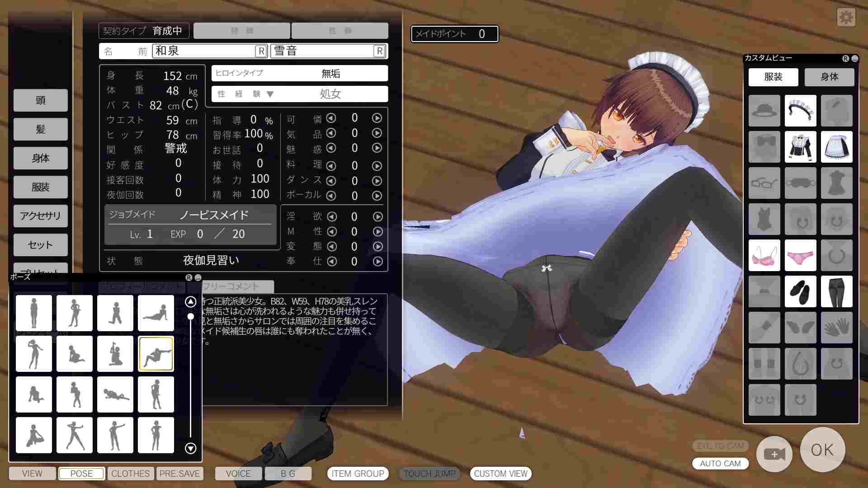Decrease the ボーカル stat with left arrow
Image resolution: width=868 pixels, height=488 pixels.
331,196
